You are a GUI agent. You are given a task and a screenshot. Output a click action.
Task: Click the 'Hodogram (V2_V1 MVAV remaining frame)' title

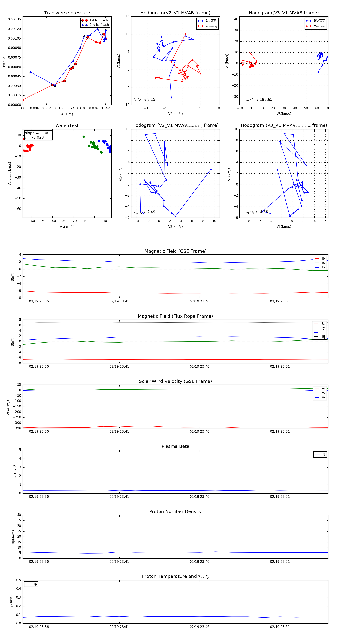[175, 125]
